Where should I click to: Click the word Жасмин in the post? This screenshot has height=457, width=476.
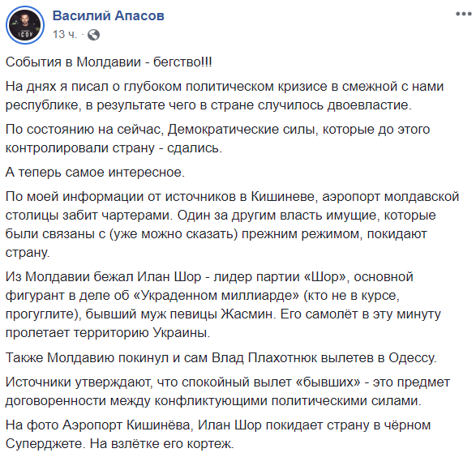pyautogui.click(x=247, y=314)
